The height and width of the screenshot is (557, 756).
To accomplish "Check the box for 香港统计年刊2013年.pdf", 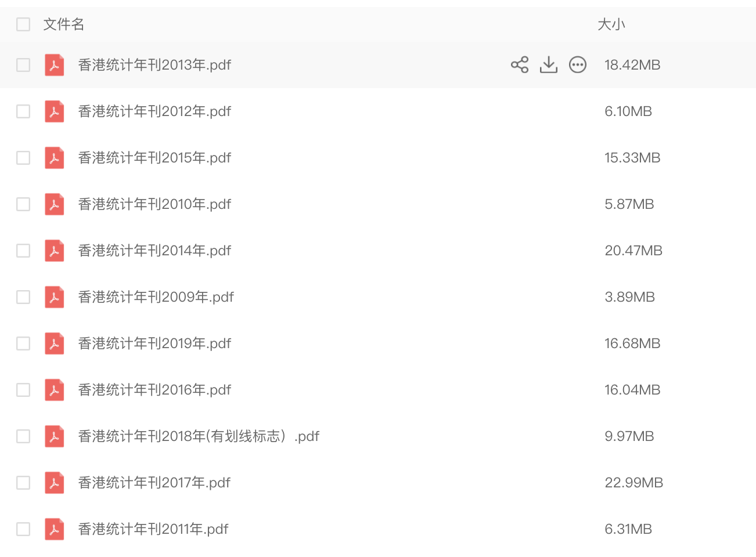I will (23, 65).
